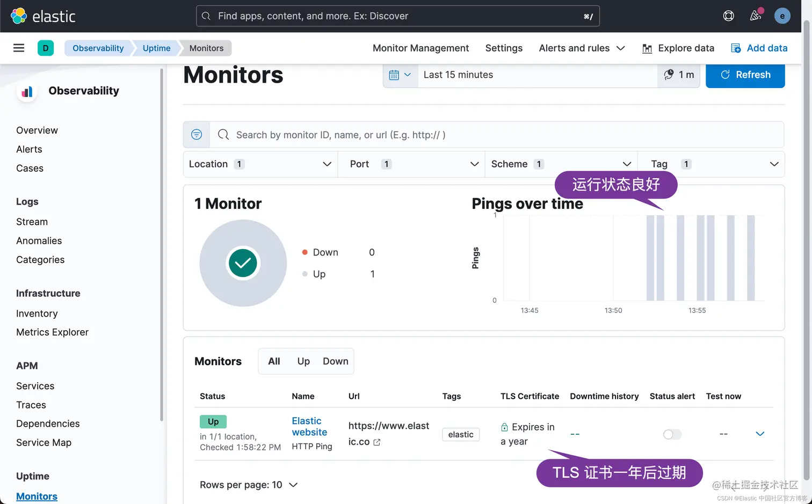Click the Explore data icon
The width and height of the screenshot is (812, 504).
[x=648, y=48]
